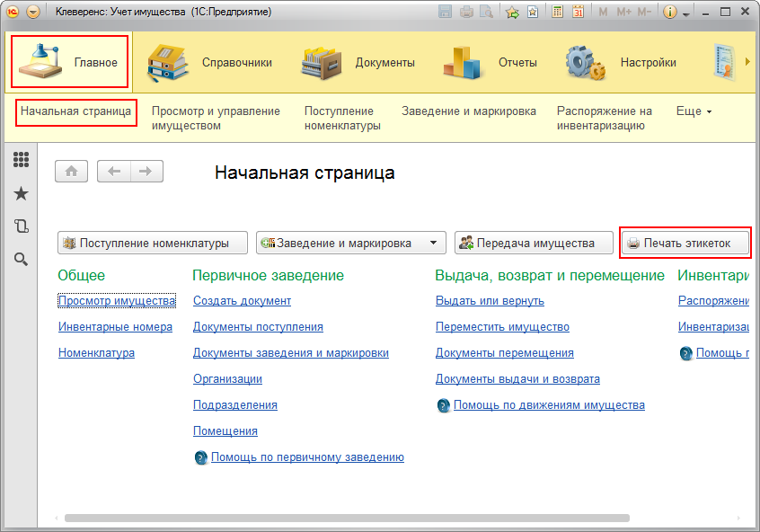
Task: Select Заведение и маркировка in navigation bar
Action: pyautogui.click(x=469, y=111)
